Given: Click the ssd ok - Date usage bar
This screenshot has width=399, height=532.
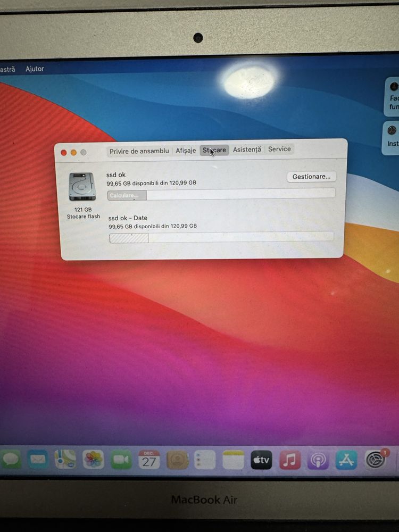Looking at the screenshot, I should pos(221,237).
